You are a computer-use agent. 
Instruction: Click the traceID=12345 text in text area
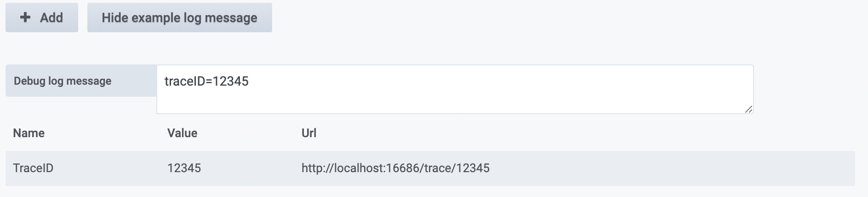(x=206, y=81)
